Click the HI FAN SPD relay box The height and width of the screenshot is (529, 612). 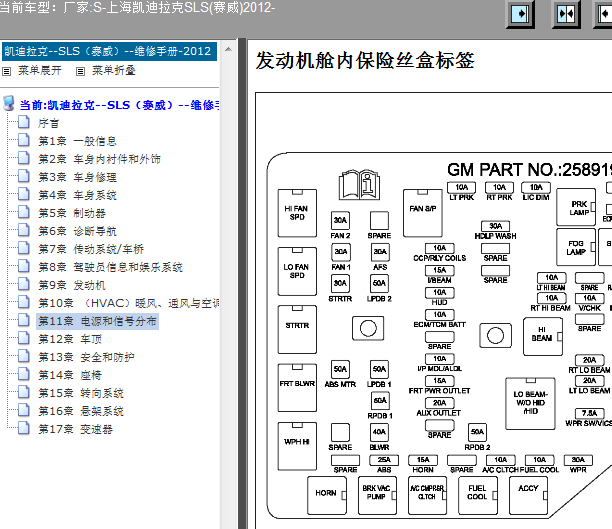tap(297, 213)
